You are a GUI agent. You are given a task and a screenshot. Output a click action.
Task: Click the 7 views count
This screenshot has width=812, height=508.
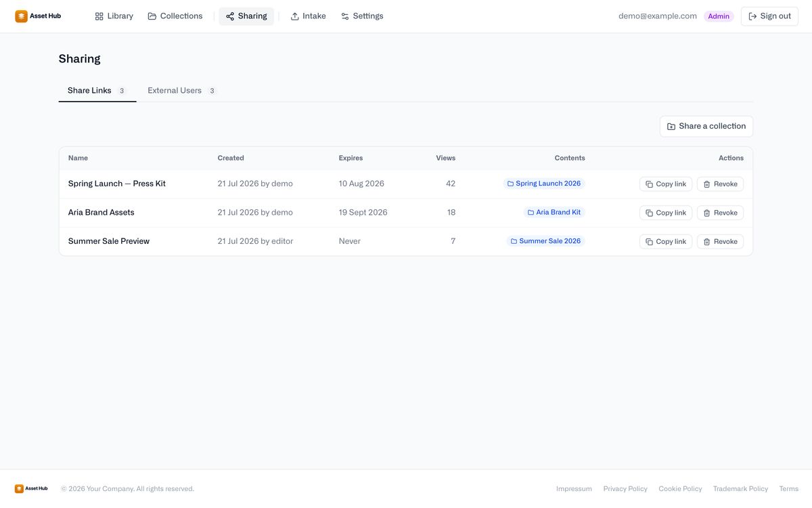pyautogui.click(x=453, y=241)
